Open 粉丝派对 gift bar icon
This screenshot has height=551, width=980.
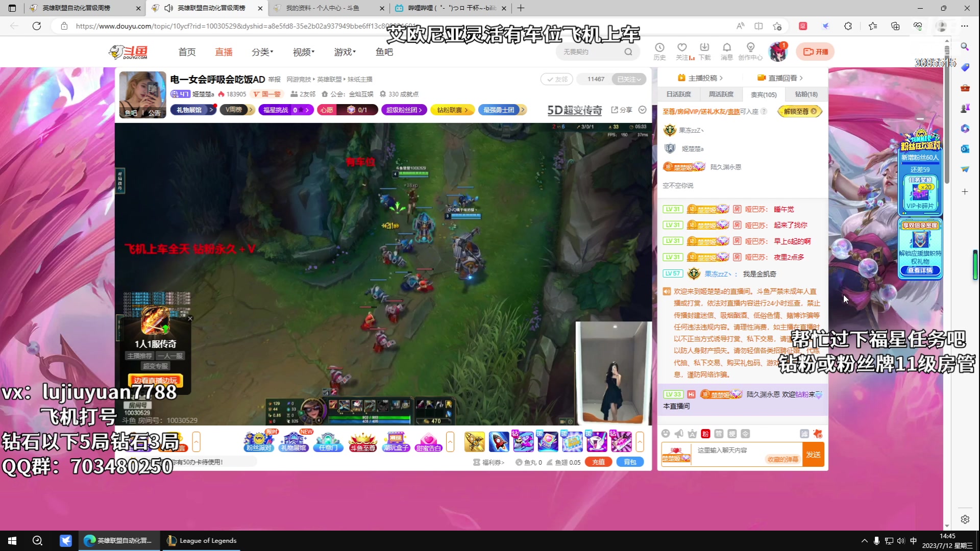[x=259, y=441]
